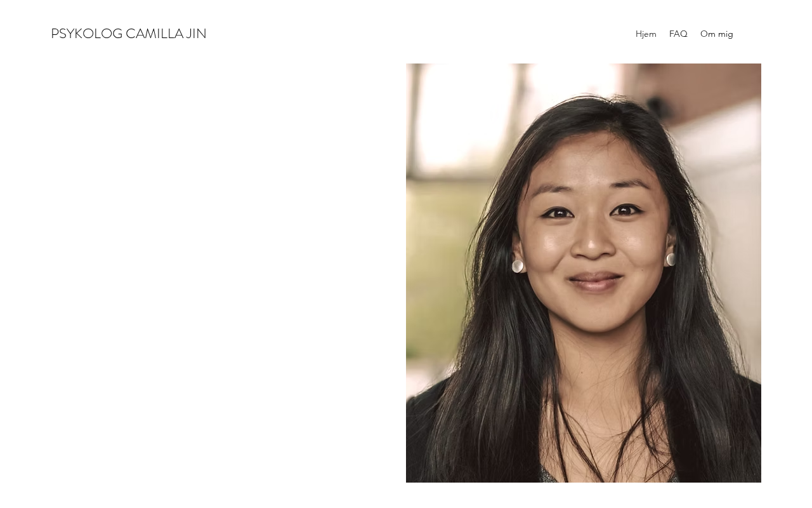Viewport: 812px width, 508px height.
Task: Click the smiling mouth in the portrait
Action: [595, 282]
